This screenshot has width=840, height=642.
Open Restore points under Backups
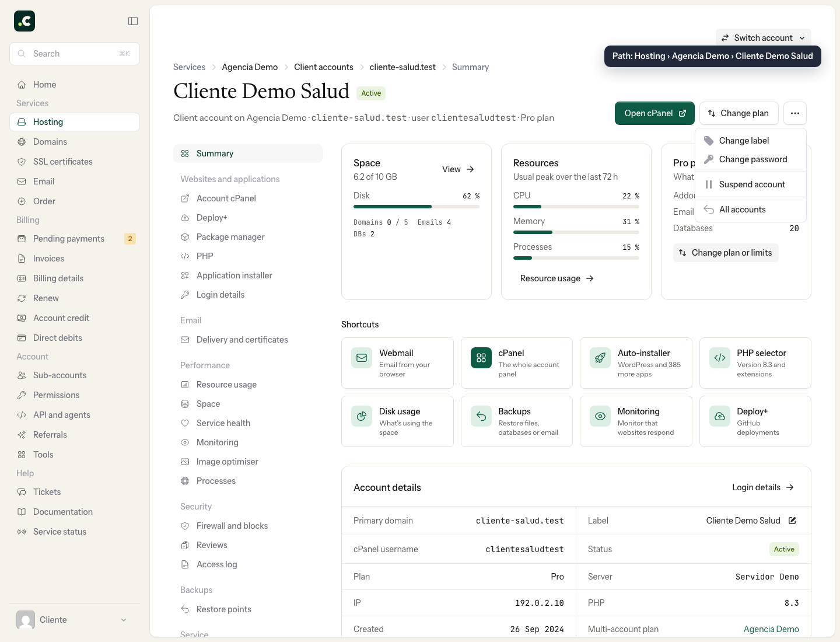tap(248, 609)
